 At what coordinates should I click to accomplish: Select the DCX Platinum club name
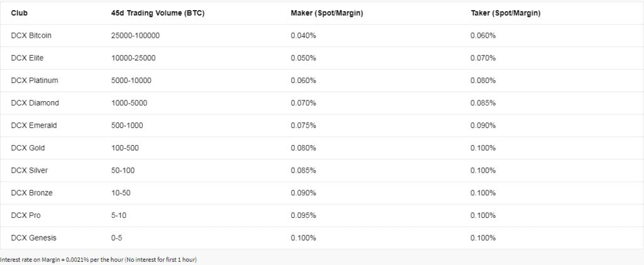coord(35,81)
